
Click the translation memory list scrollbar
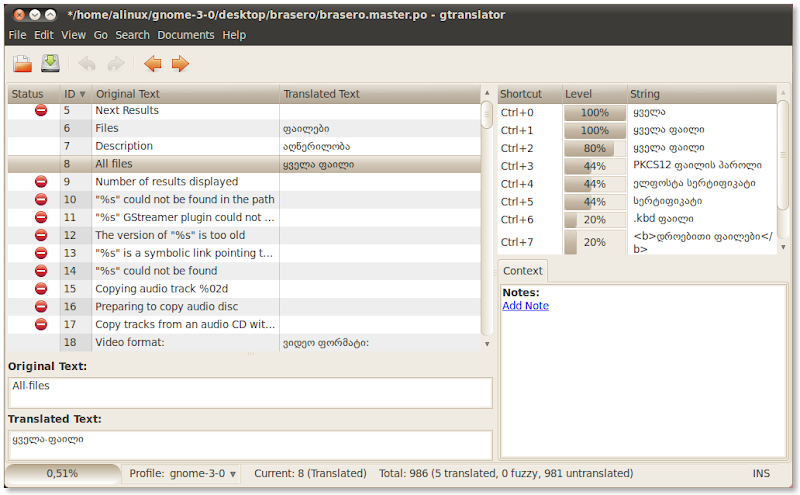click(783, 169)
